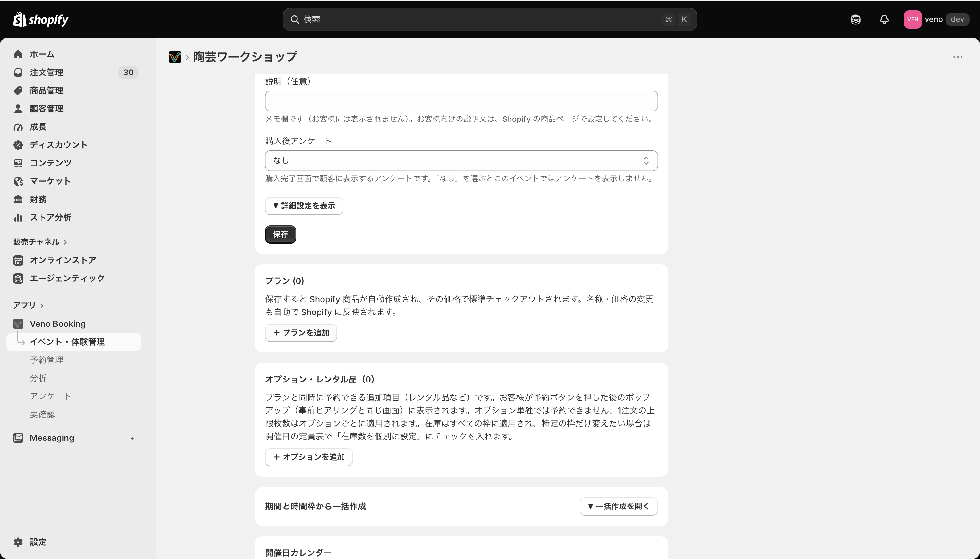Open 分析 under Veno Booking

(x=38, y=378)
